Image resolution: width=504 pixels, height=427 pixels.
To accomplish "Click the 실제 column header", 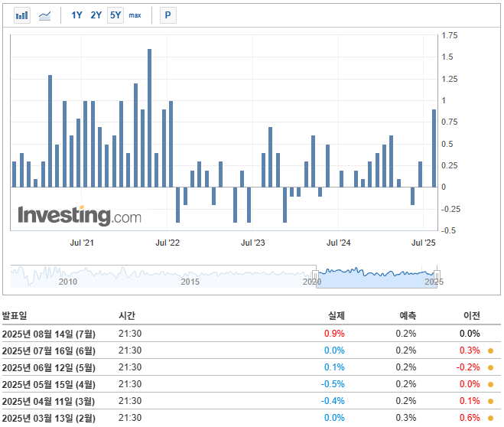I will (336, 315).
